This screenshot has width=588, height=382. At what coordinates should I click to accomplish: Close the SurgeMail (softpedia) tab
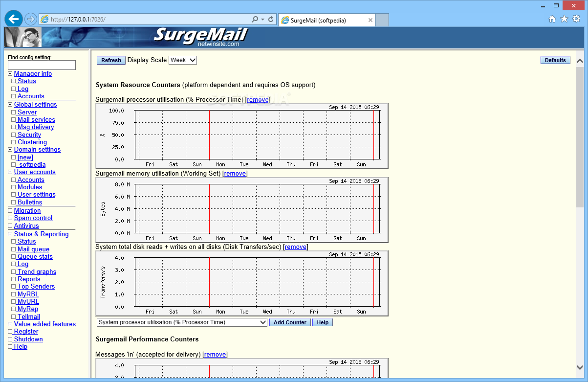[370, 20]
